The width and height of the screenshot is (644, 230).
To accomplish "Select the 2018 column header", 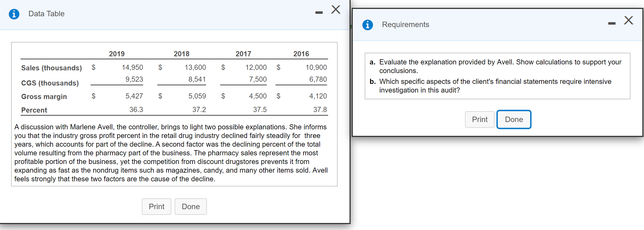I will (181, 54).
